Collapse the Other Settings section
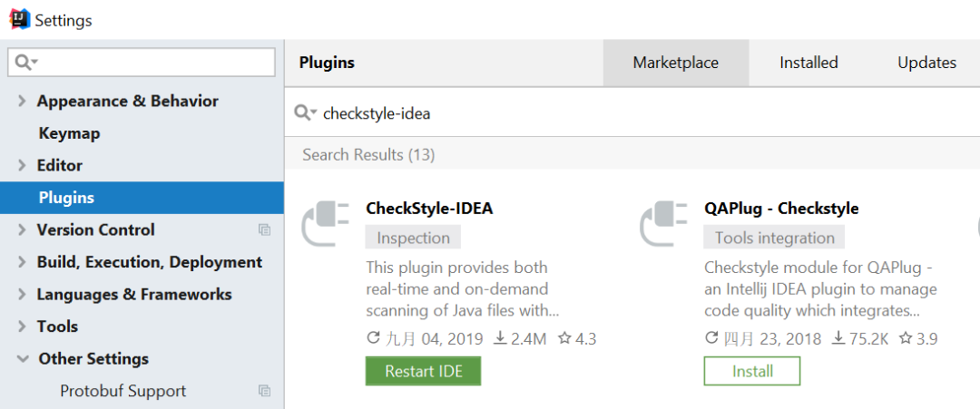The width and height of the screenshot is (980, 409). pyautogui.click(x=22, y=359)
